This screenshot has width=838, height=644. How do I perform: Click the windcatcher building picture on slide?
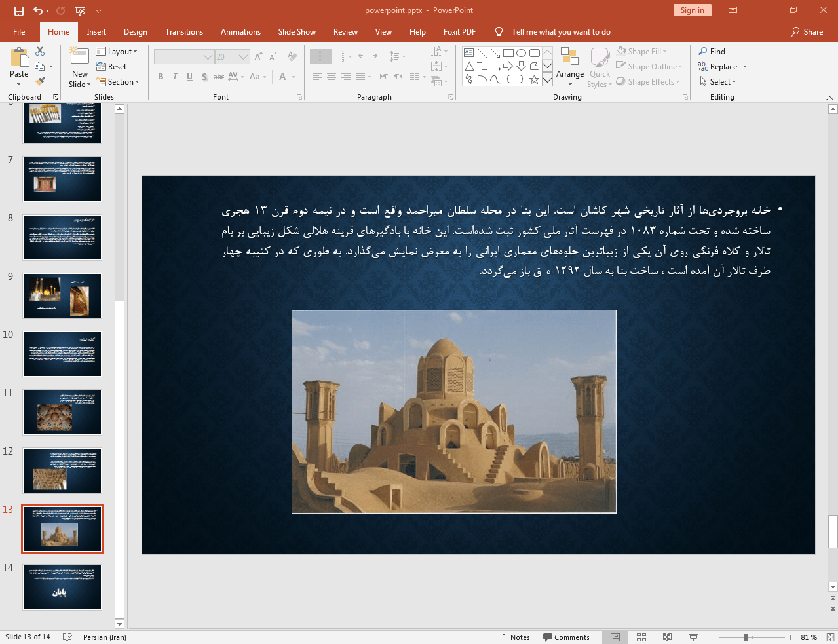tap(454, 411)
